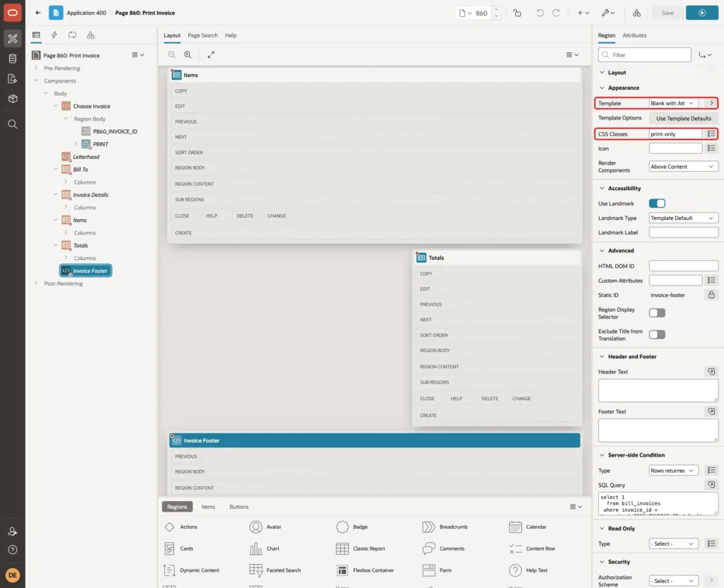The height and width of the screenshot is (588, 724).
Task: Toggle Region Display Selector switch
Action: (657, 313)
